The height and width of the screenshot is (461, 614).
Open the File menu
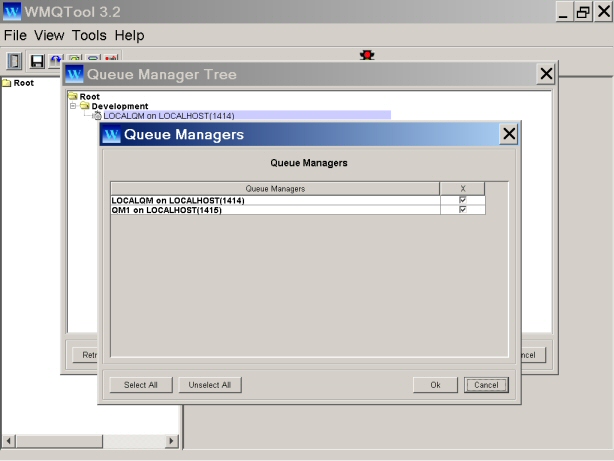15,36
